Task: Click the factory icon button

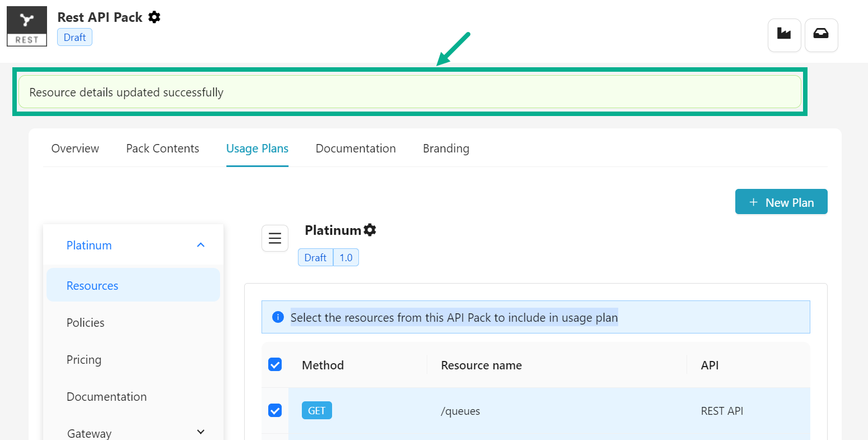Action: tap(784, 35)
